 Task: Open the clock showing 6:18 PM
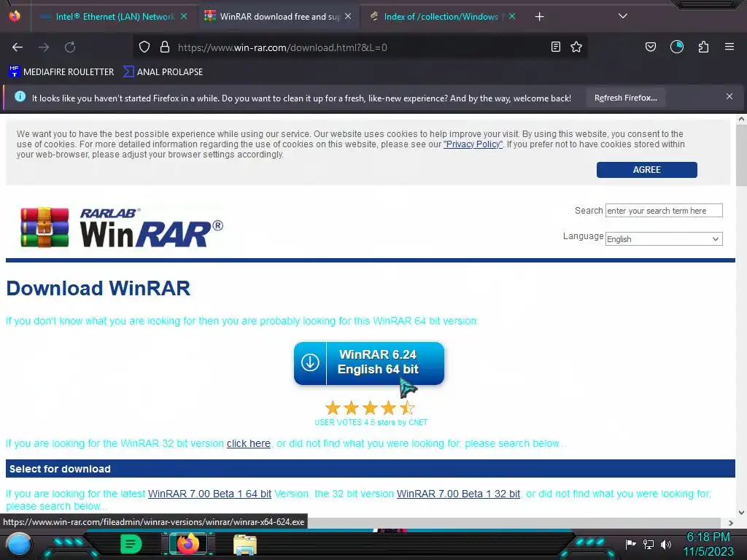pos(708,544)
